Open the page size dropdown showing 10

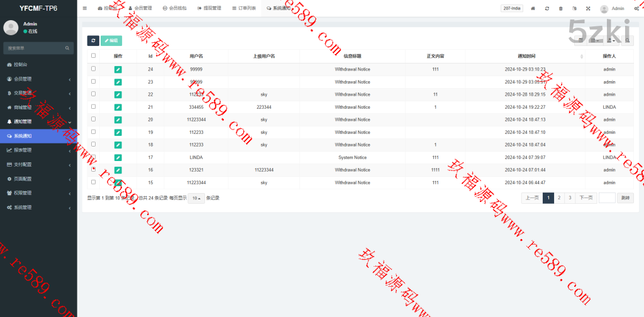tap(196, 198)
